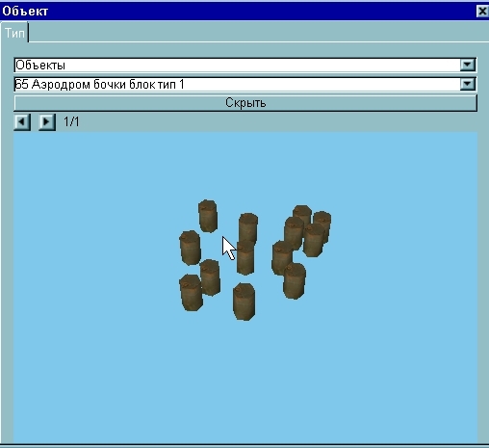The width and height of the screenshot is (489, 448).
Task: Select the barrel next to the mouse cursor
Action: (x=245, y=258)
